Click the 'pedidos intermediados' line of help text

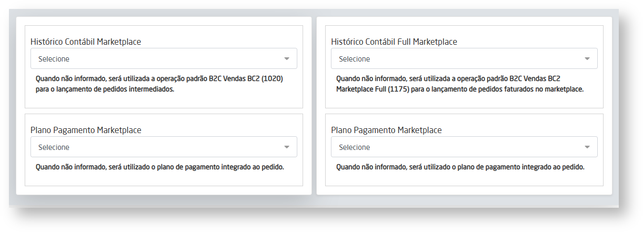[x=105, y=89]
